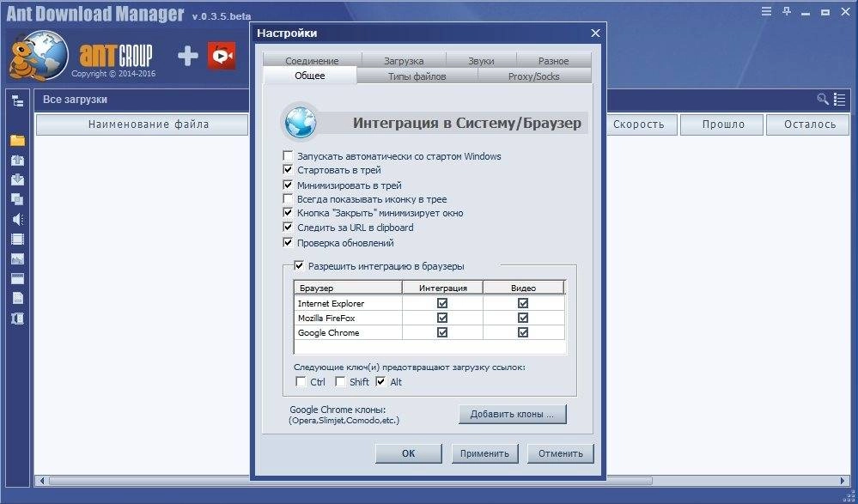Click the downward arrow tray sidebar icon
Screen dimensions: 858x504
coord(17,180)
